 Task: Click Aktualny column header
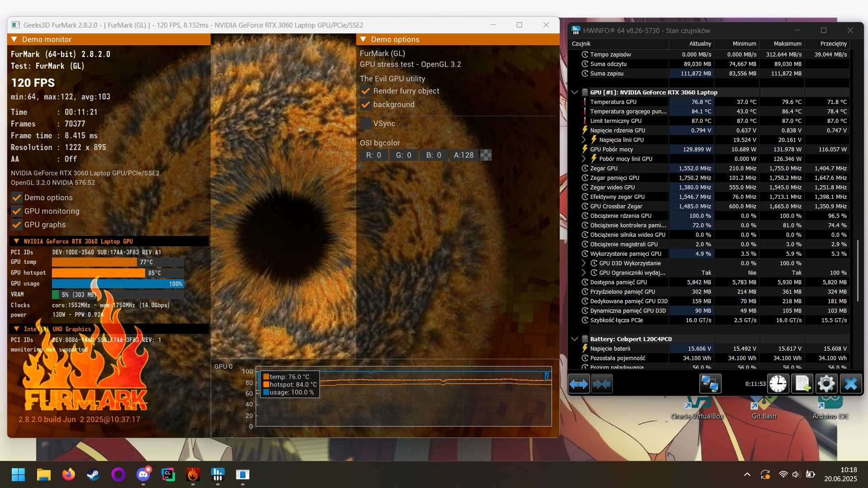(x=691, y=44)
